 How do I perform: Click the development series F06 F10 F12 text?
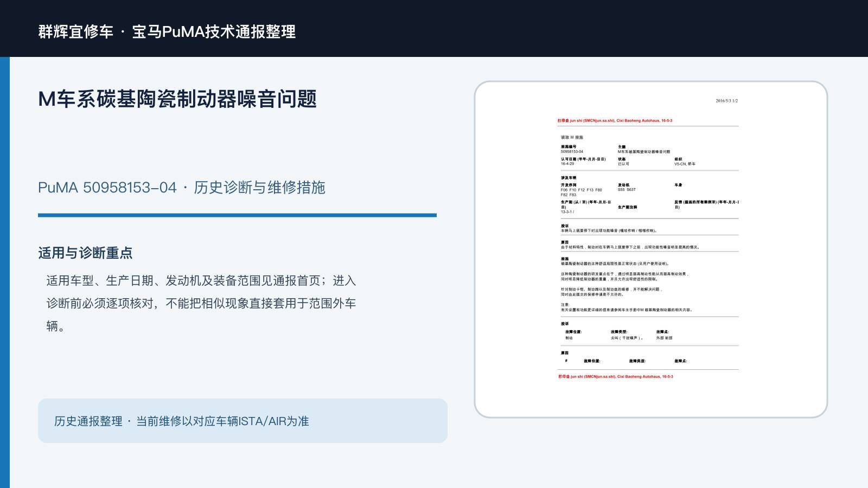point(581,192)
